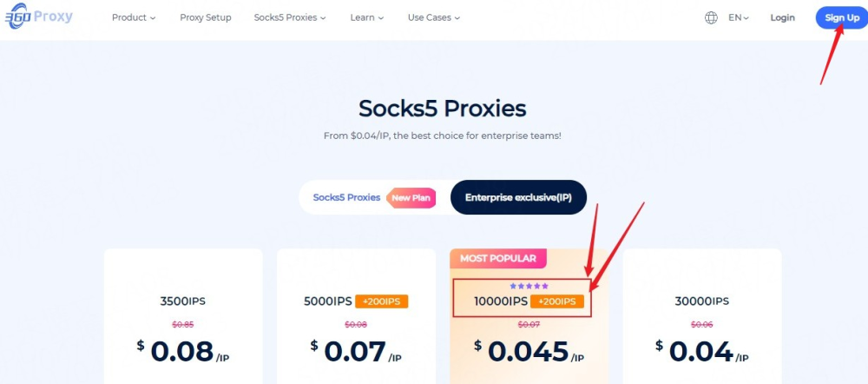
Task: Click the globe language icon
Action: [x=712, y=17]
